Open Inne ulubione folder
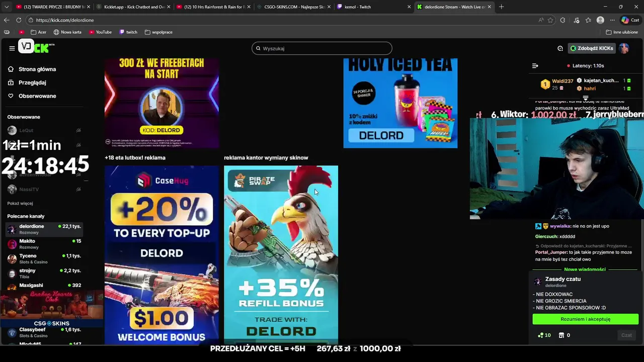 coord(622,32)
